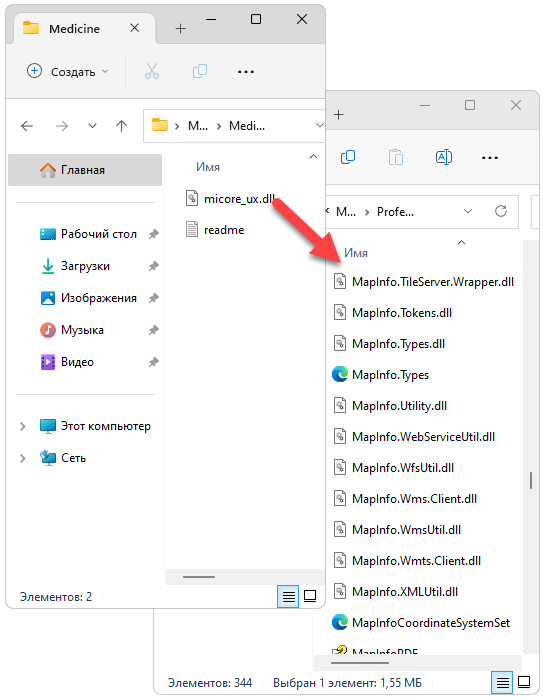Click the Paste icon in back window toolbar
This screenshot has width=543, height=700.
396,157
